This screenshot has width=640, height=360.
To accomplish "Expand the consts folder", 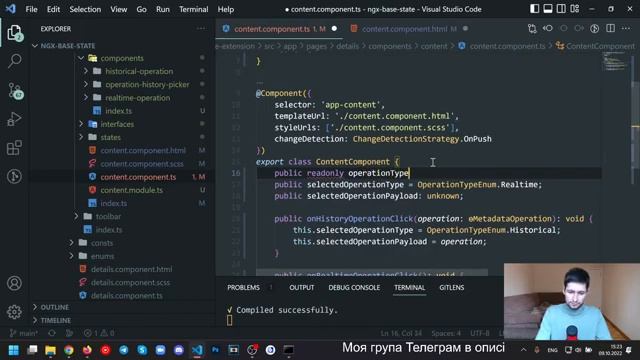I will [71, 243].
